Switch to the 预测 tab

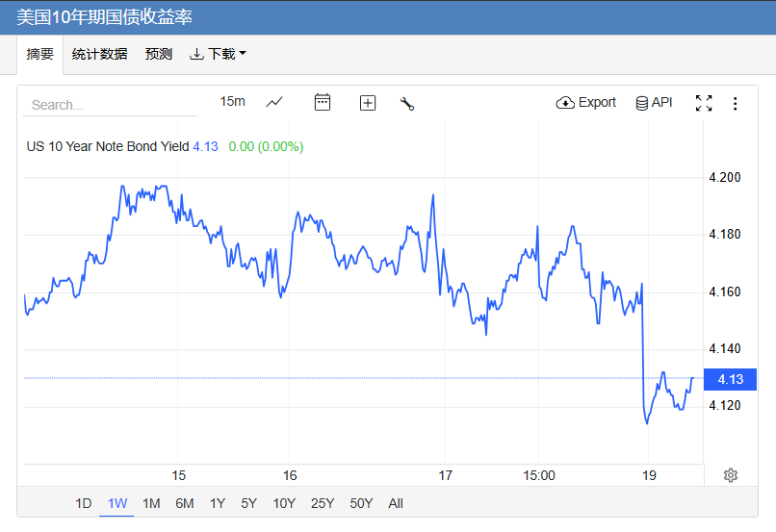(x=159, y=54)
